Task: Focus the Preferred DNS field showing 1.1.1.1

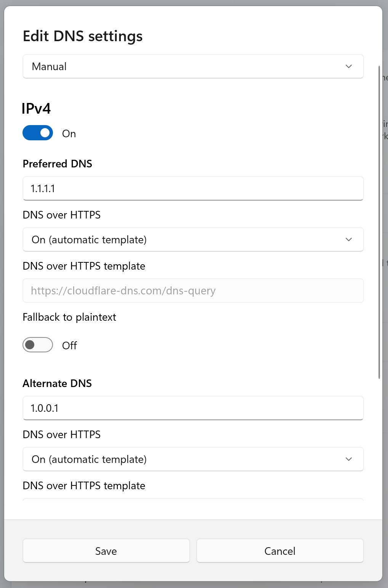Action: 193,188
